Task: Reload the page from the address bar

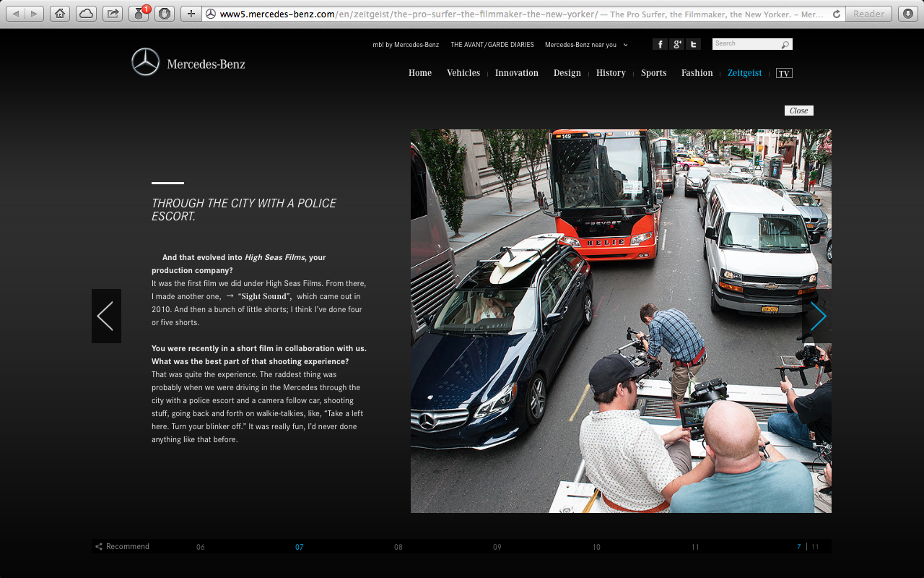Action: click(836, 14)
